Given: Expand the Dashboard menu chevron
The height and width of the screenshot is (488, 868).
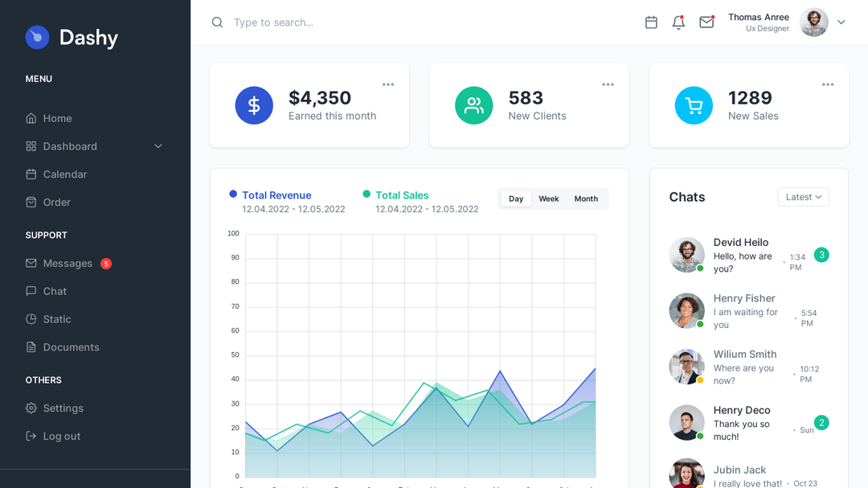Looking at the screenshot, I should 158,146.
